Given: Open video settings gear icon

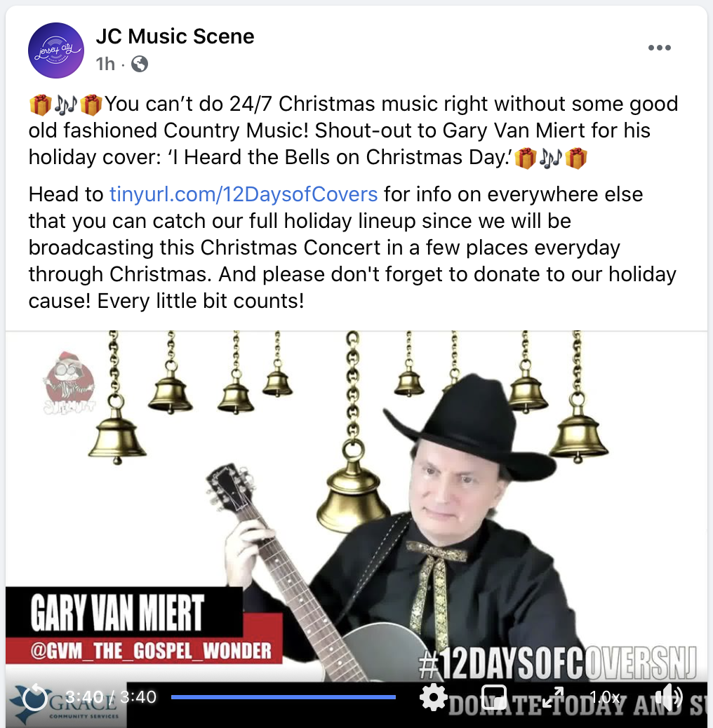Looking at the screenshot, I should [433, 697].
